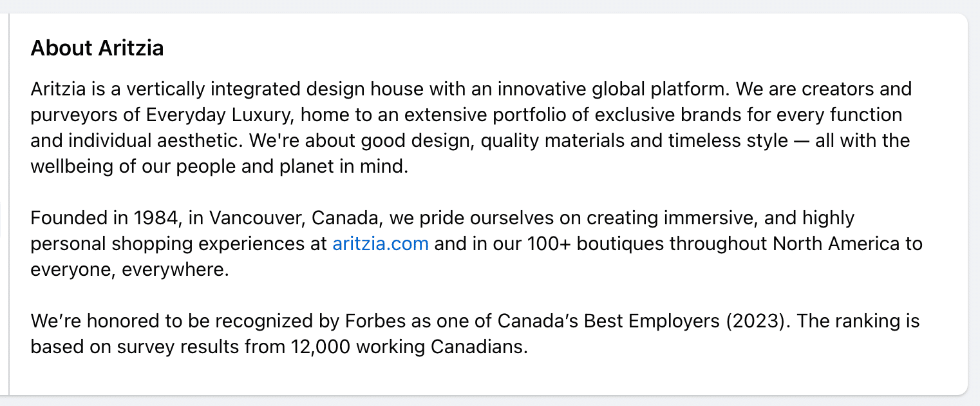
Task: Click the phrase "Everyday Luxury"
Action: pos(218,115)
